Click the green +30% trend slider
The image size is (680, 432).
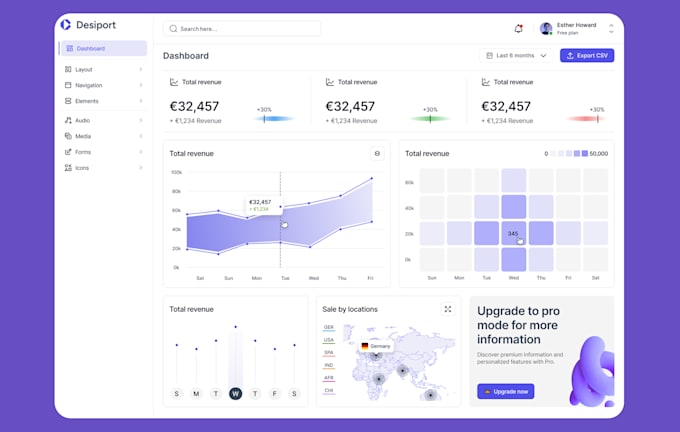[x=430, y=118]
